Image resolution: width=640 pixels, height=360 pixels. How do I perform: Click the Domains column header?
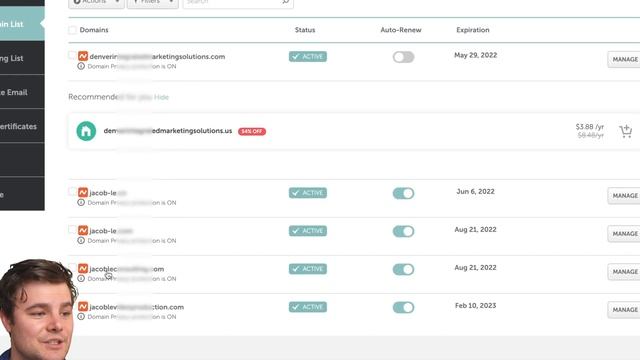click(x=94, y=30)
